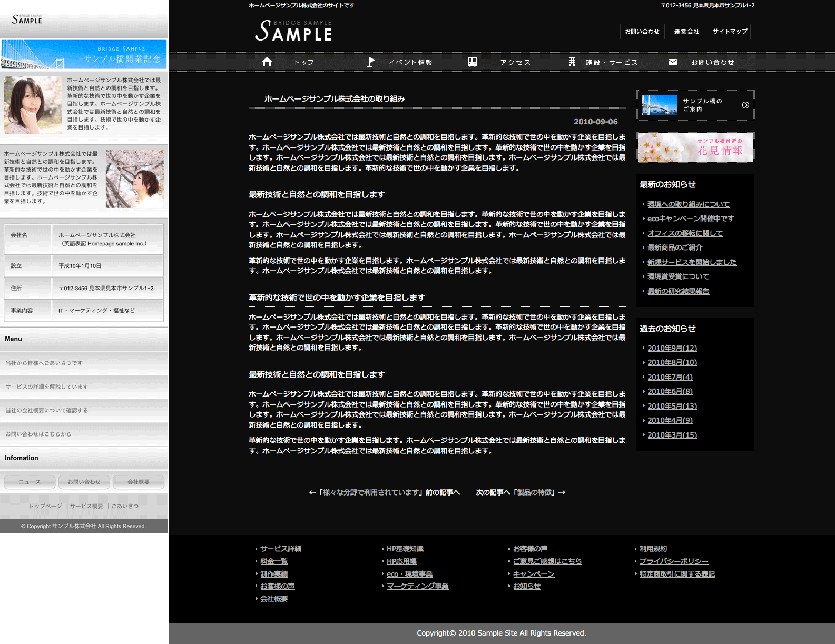The image size is (835, 644).
Task: Click the circled arrow on bridge banner
Action: (x=745, y=105)
